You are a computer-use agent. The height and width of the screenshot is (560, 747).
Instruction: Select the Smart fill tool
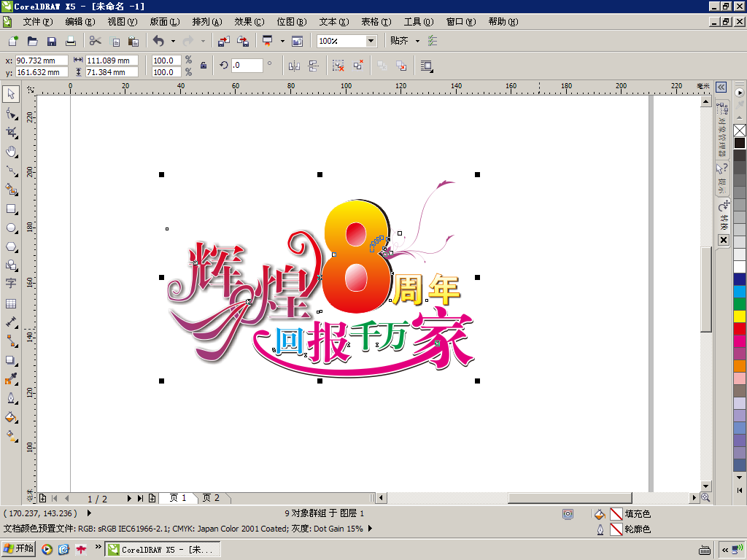[x=11, y=190]
